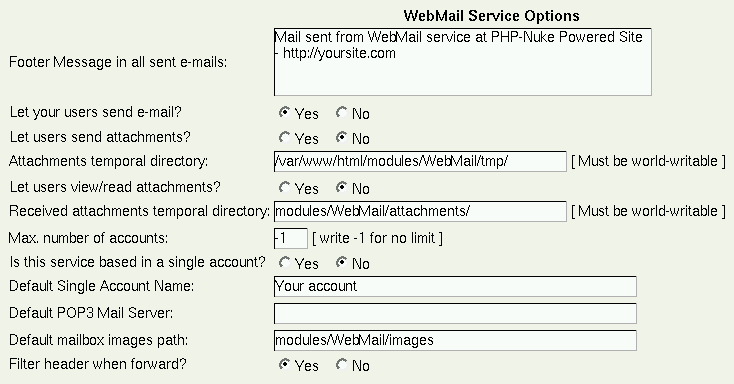Select Yes for view/read attachments
Screen dimensions: 734x384
(x=284, y=187)
